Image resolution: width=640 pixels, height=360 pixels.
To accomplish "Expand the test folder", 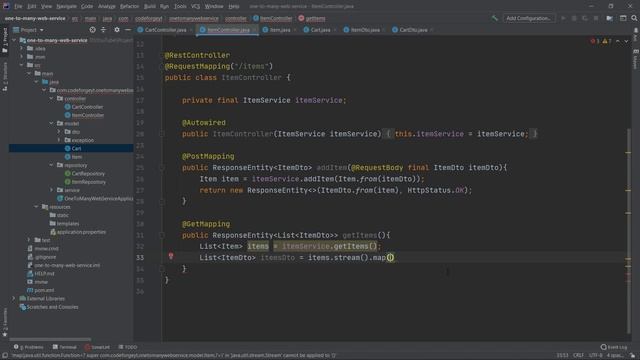I will pos(29,240).
